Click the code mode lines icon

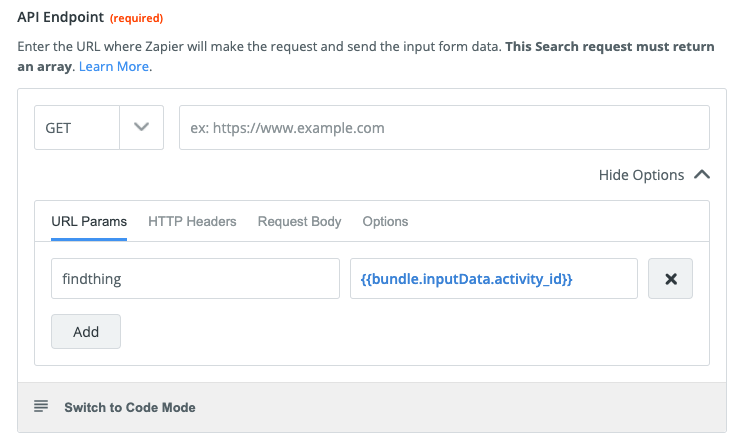[41, 407]
